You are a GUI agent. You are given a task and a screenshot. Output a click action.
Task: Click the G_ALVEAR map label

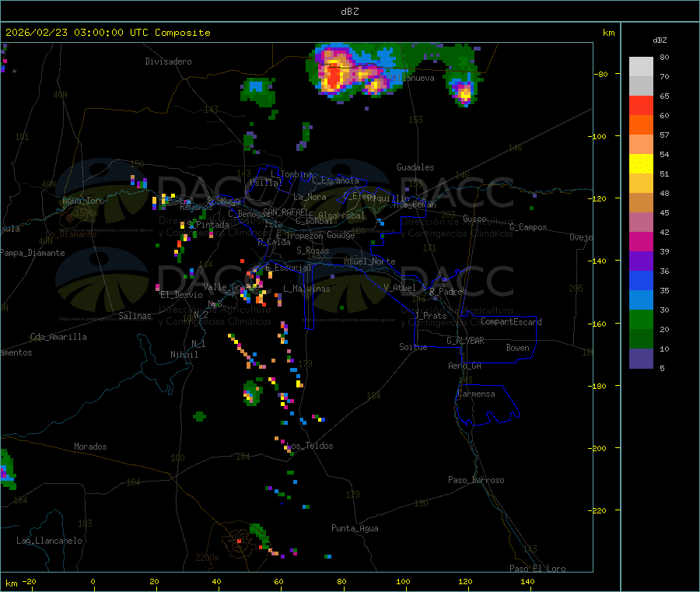coord(465,341)
